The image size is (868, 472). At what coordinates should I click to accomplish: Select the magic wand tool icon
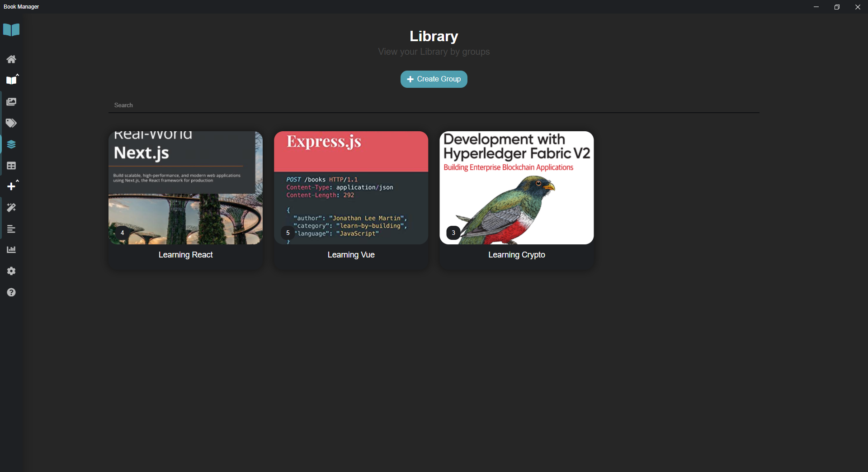pos(11,207)
